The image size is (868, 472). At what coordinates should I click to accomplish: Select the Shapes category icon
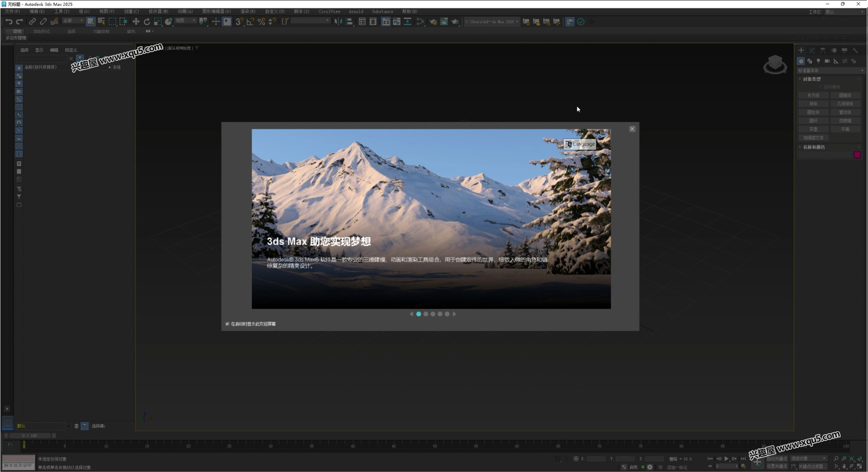[810, 61]
